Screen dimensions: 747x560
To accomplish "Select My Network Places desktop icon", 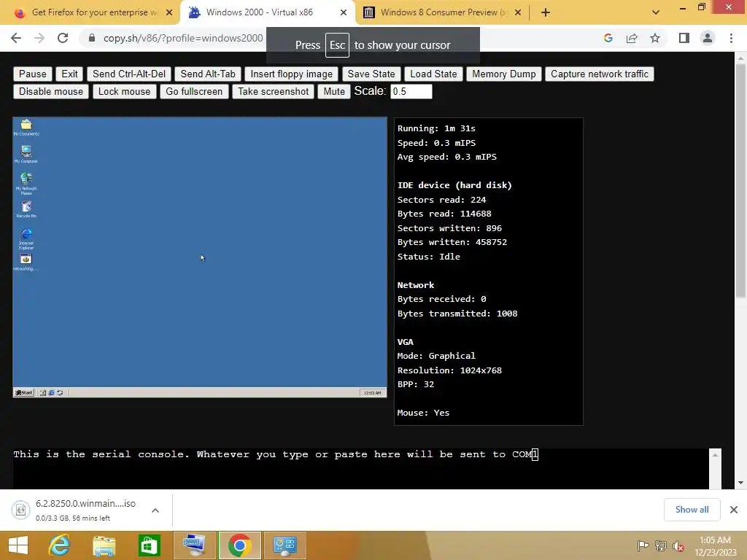I will point(26,183).
